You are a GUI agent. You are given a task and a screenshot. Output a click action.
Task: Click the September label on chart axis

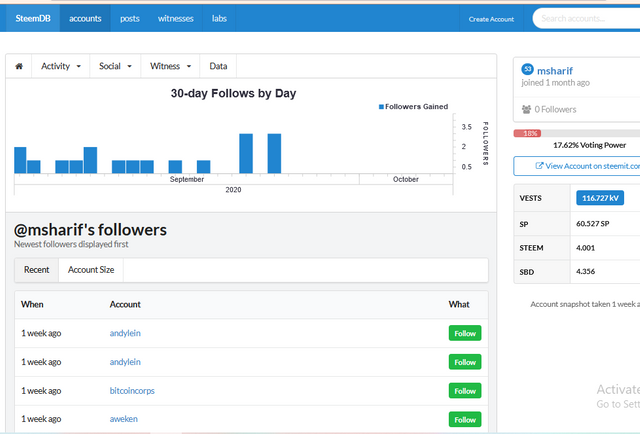point(187,179)
